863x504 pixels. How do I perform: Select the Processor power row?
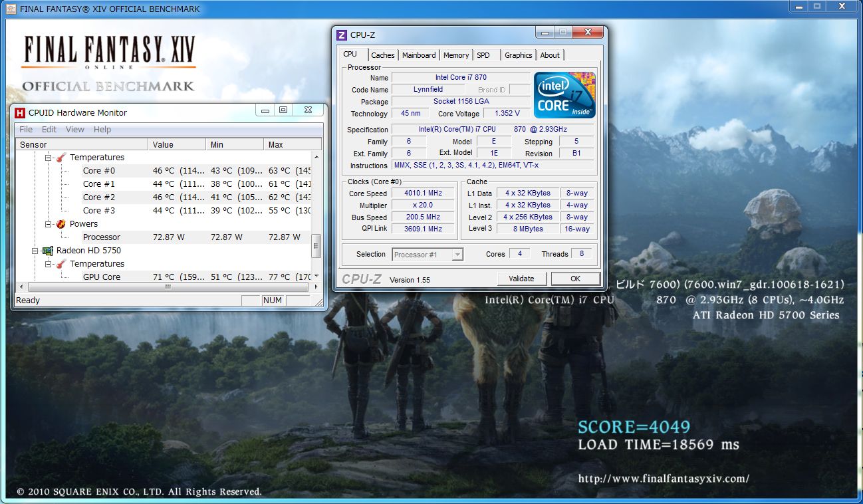(163, 237)
